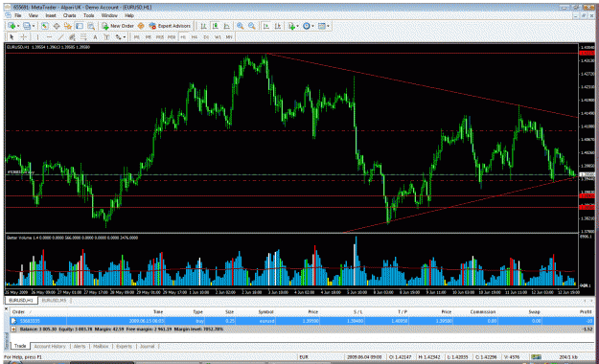Select the text label tool

[106, 37]
